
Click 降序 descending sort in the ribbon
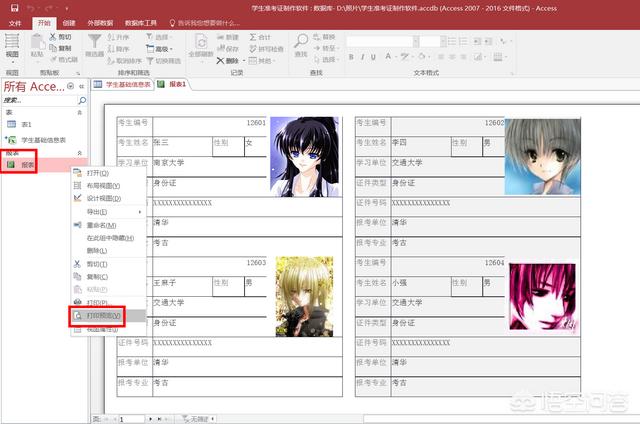(x=118, y=49)
